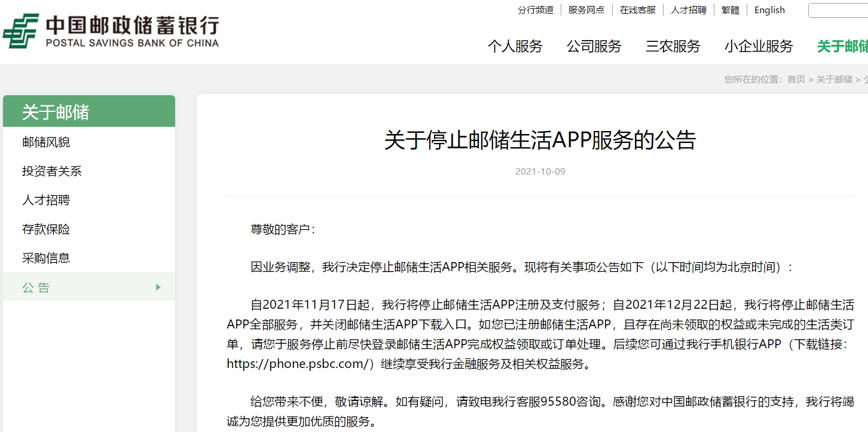Viewport: 868px width, 432px height.
Task: Select the 关于邮储 main navigation tab
Action: tap(842, 46)
